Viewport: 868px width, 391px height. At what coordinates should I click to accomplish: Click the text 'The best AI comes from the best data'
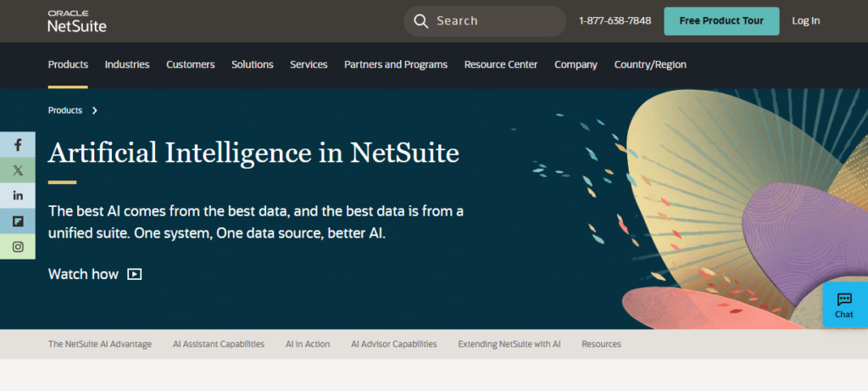point(169,211)
